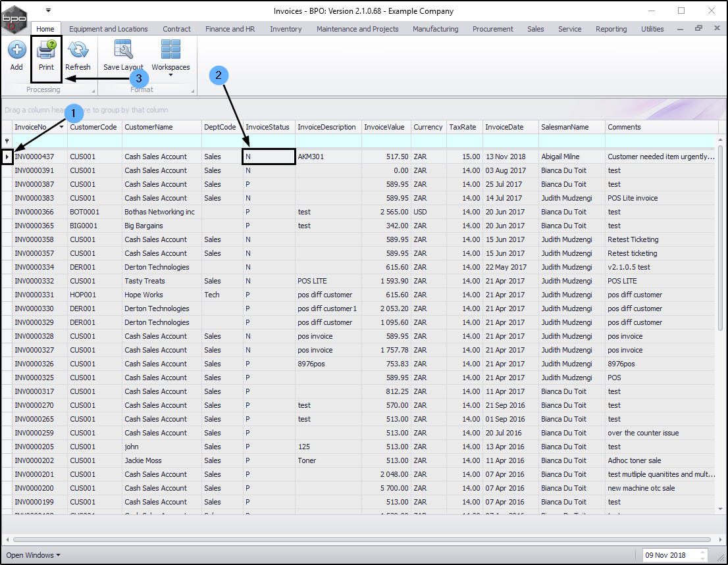Screen dimensions: 728x565
Task: Open the Sales ribbon tab
Action: pyautogui.click(x=535, y=29)
